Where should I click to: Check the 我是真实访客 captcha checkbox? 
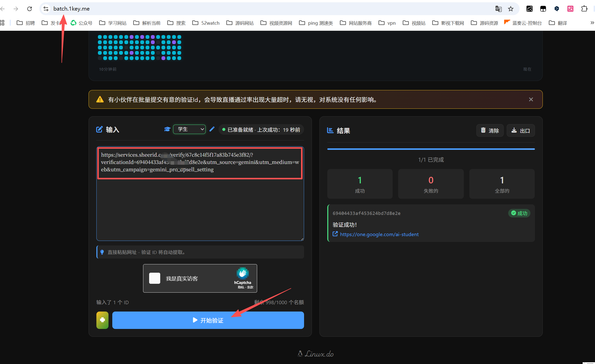point(155,278)
